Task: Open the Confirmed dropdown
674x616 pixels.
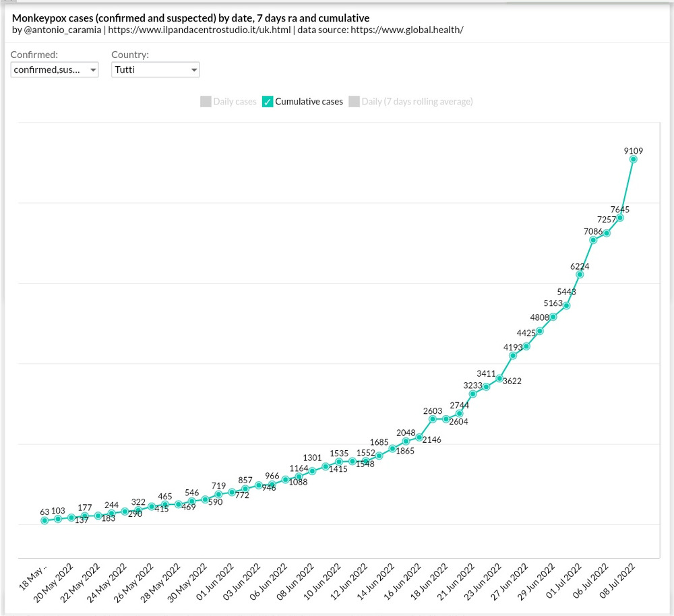Action: coord(55,69)
